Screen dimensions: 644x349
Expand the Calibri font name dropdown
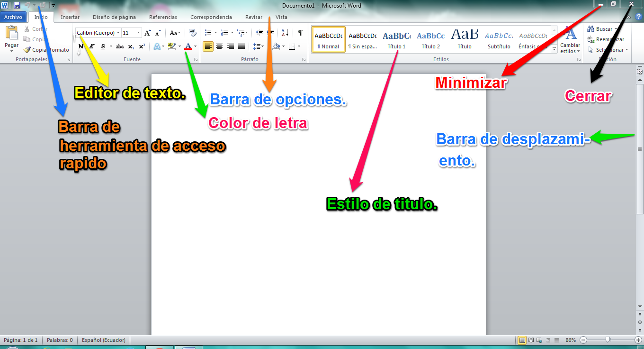pos(117,32)
